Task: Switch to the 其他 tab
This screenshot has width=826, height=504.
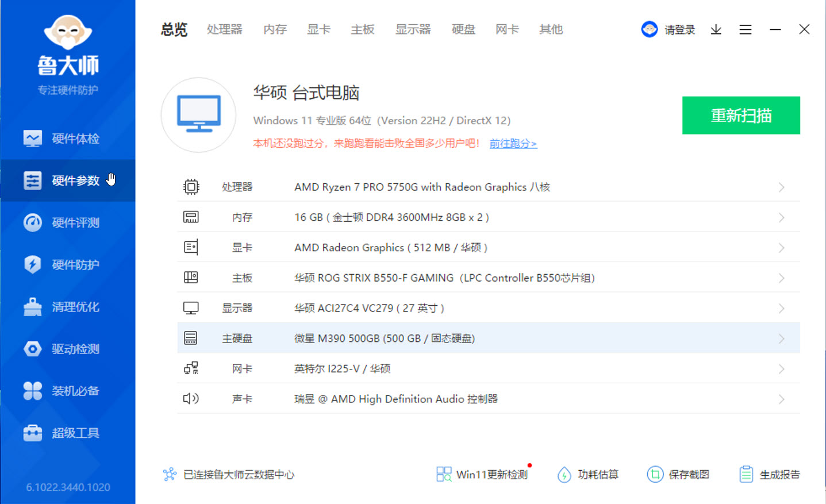Action: coord(551,29)
